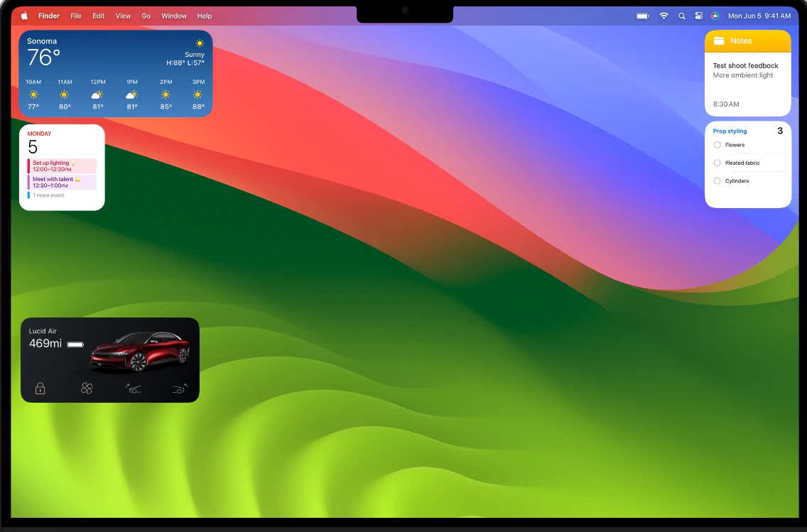Image resolution: width=807 pixels, height=532 pixels.
Task: Open the Help menu
Action: 205,16
